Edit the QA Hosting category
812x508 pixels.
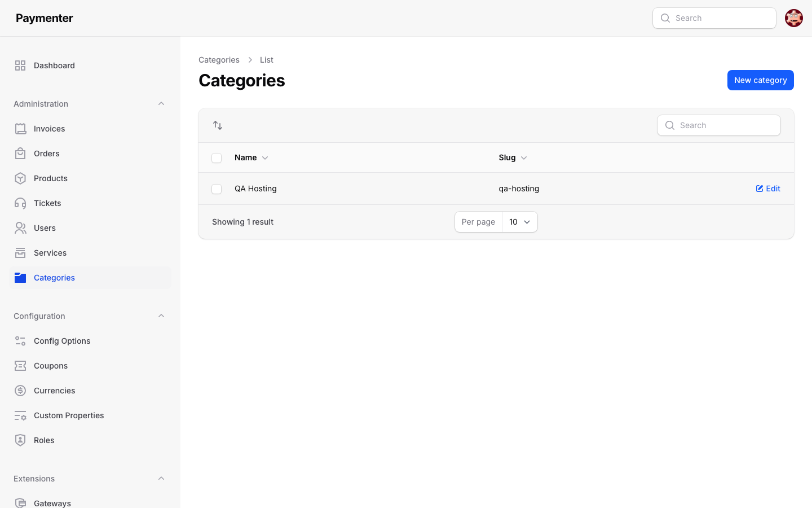coord(768,189)
